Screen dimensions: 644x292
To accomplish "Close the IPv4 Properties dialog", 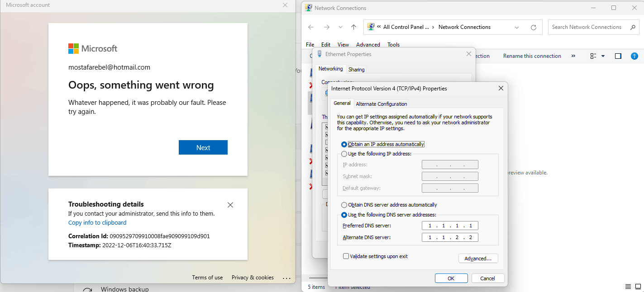I will 501,88.
